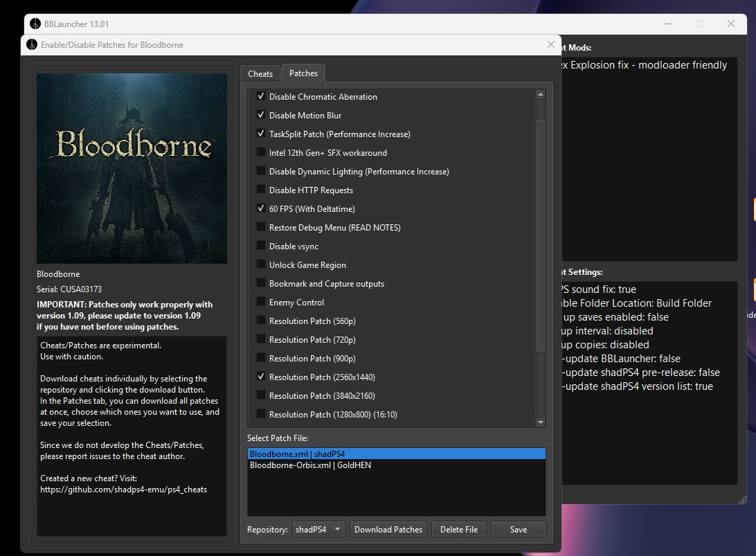
Task: Enable Bookmark and Capture outputs
Action: pos(261,283)
